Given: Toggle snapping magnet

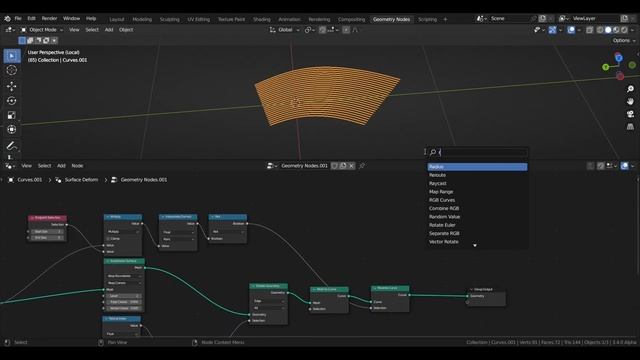Looking at the screenshot, I should click(322, 30).
